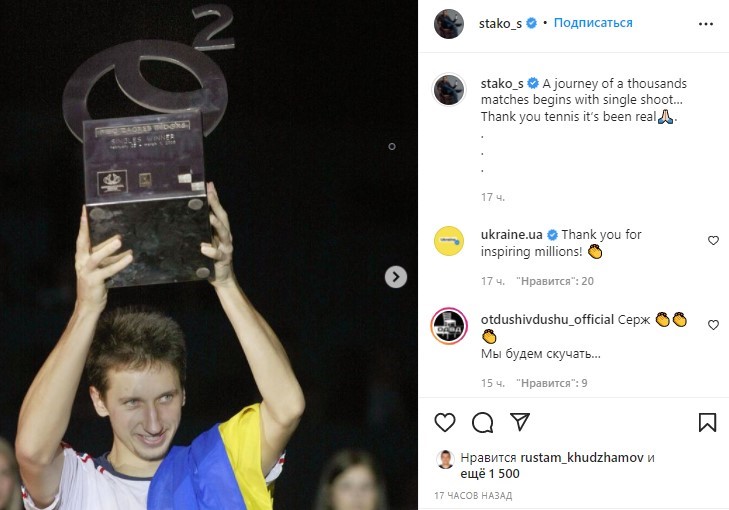Open the comment bubble icon
Screen dimensions: 729x510
click(483, 422)
